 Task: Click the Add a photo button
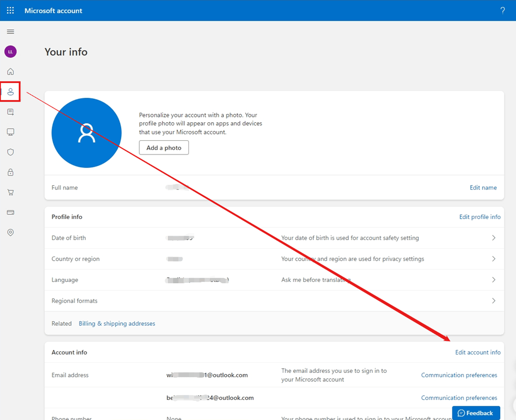pos(164,148)
